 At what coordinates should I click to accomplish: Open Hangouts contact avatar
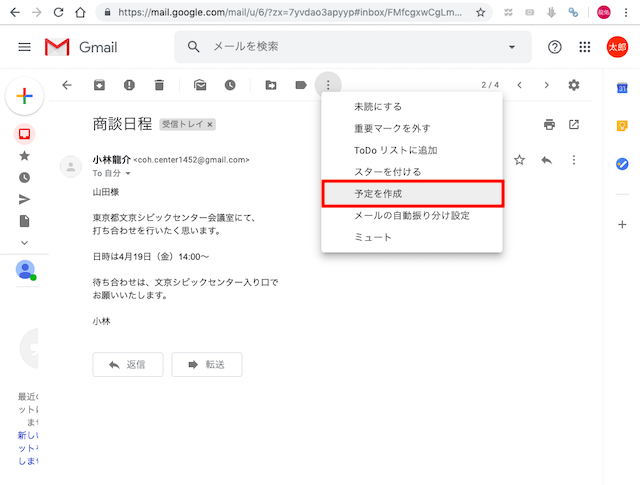pyautogui.click(x=25, y=269)
